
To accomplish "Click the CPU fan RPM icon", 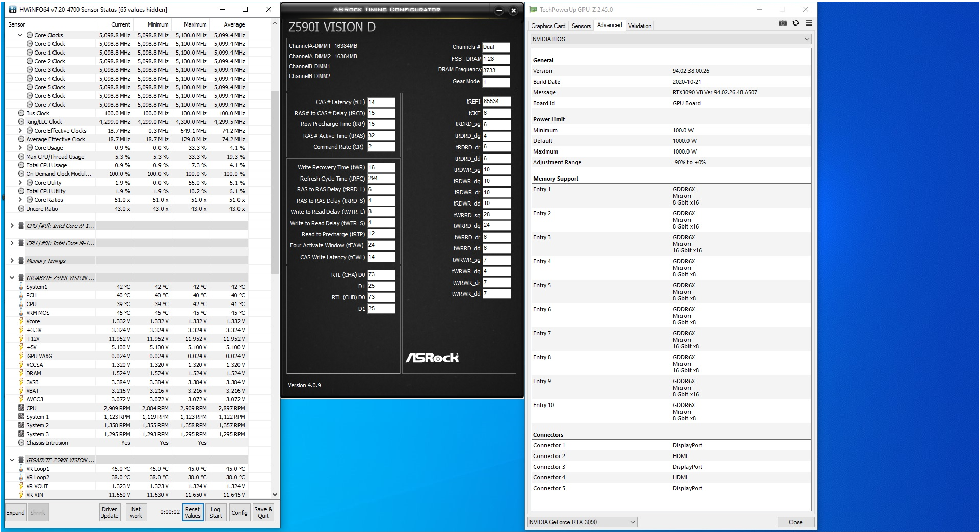I will point(21,408).
